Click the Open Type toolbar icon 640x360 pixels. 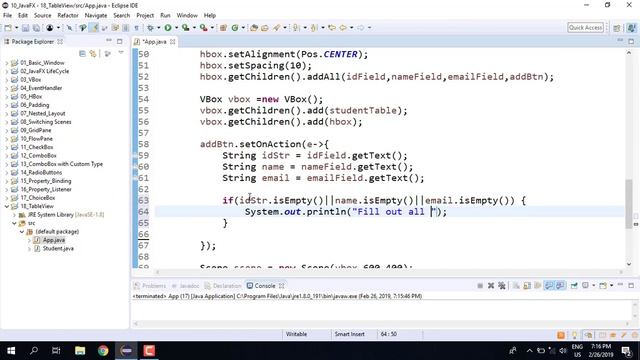point(254,28)
